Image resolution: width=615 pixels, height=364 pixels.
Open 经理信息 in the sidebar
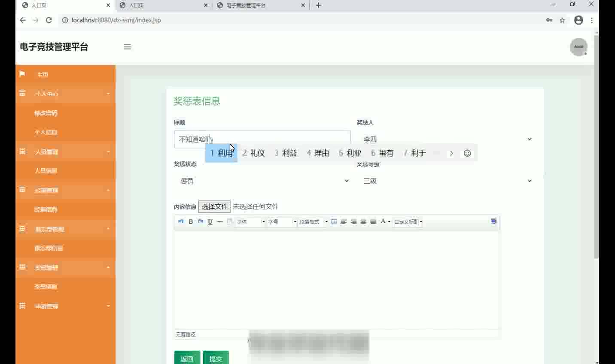[x=46, y=209]
